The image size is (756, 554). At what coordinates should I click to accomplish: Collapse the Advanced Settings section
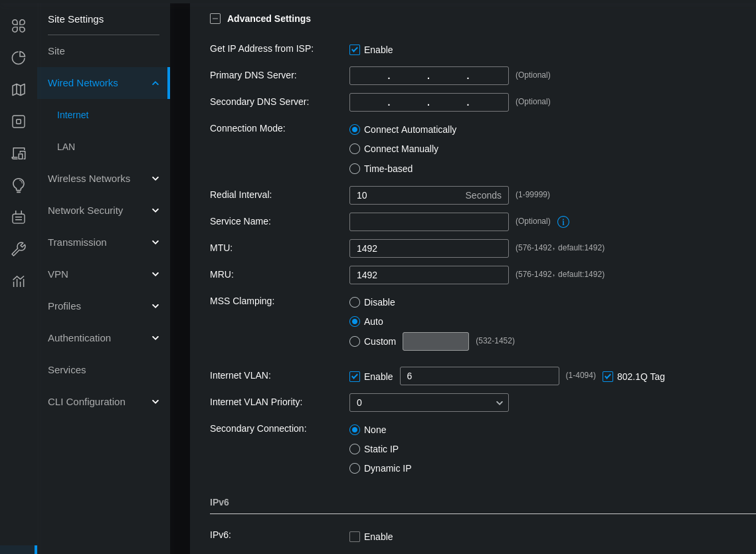pos(215,19)
